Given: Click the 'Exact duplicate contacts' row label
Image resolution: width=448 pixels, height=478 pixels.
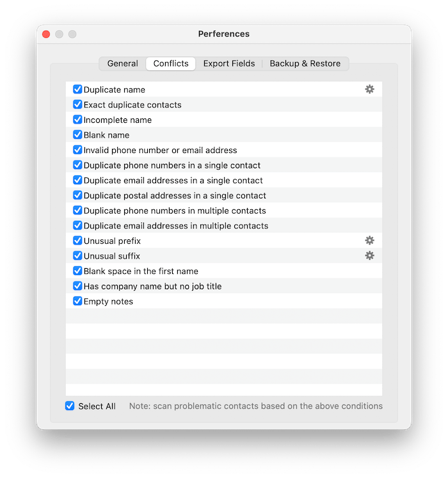Looking at the screenshot, I should pos(132,105).
